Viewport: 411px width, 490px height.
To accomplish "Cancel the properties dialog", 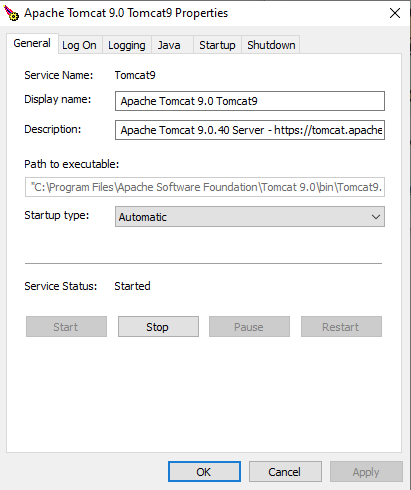I will [x=285, y=472].
